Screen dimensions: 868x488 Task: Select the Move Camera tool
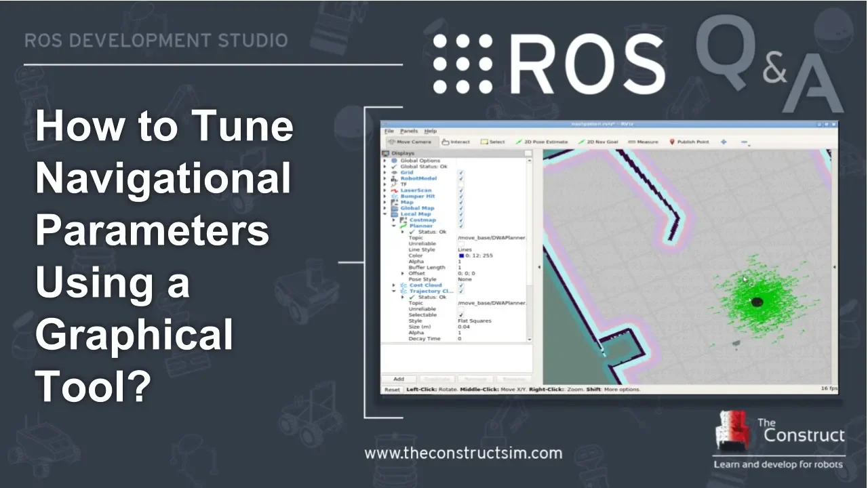pos(414,142)
